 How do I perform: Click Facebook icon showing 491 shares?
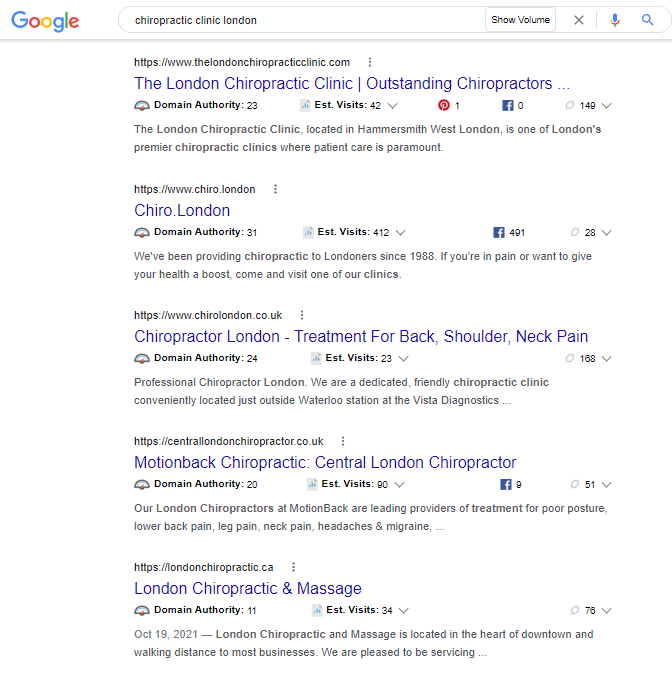tap(499, 233)
